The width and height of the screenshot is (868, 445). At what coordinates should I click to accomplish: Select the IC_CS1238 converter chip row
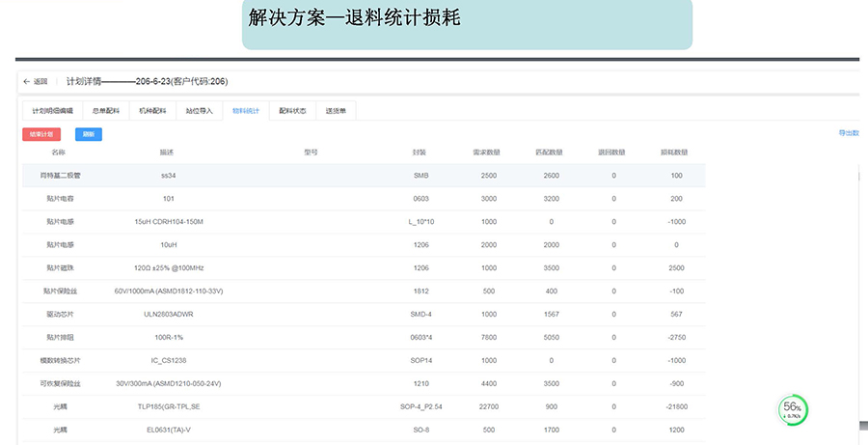pyautogui.click(x=168, y=360)
